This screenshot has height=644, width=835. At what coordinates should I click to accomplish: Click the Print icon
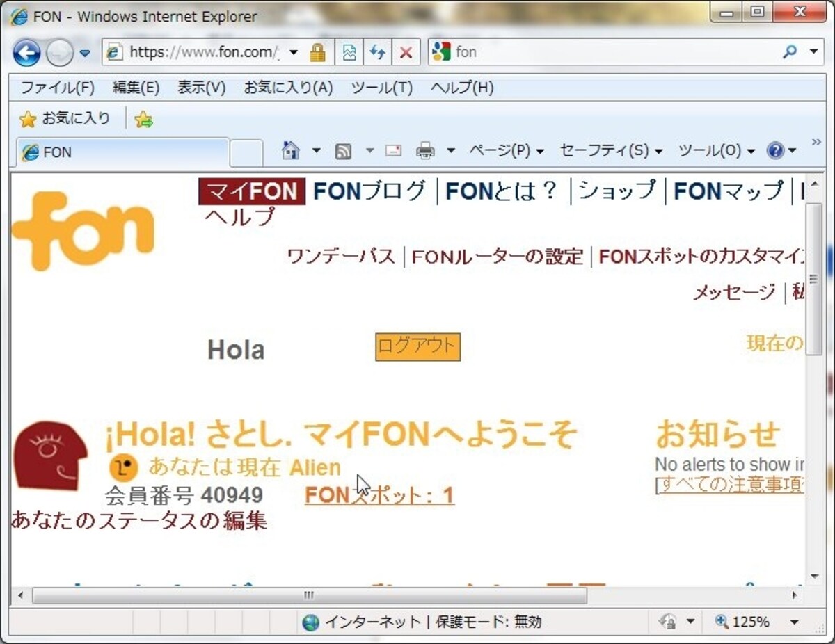pyautogui.click(x=425, y=150)
